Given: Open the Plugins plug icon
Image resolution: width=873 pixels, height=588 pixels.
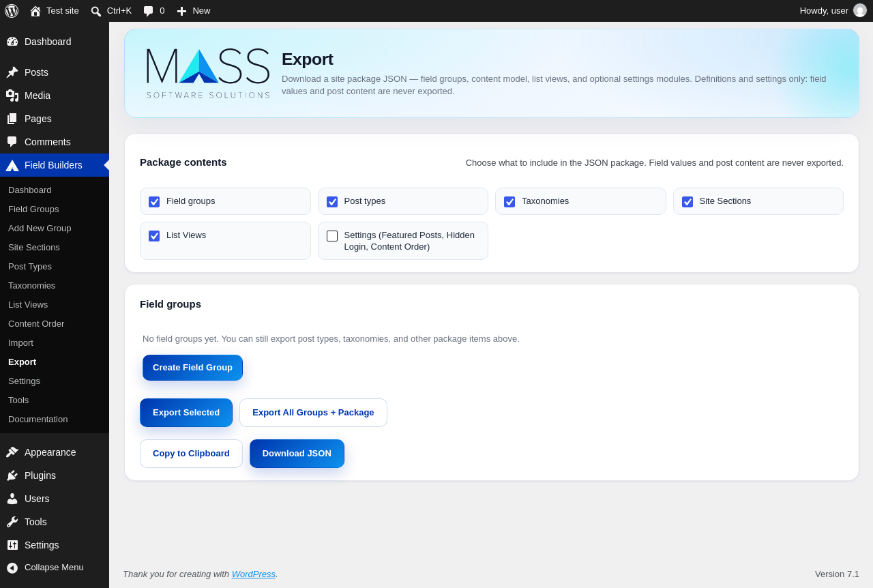Looking at the screenshot, I should pyautogui.click(x=12, y=475).
